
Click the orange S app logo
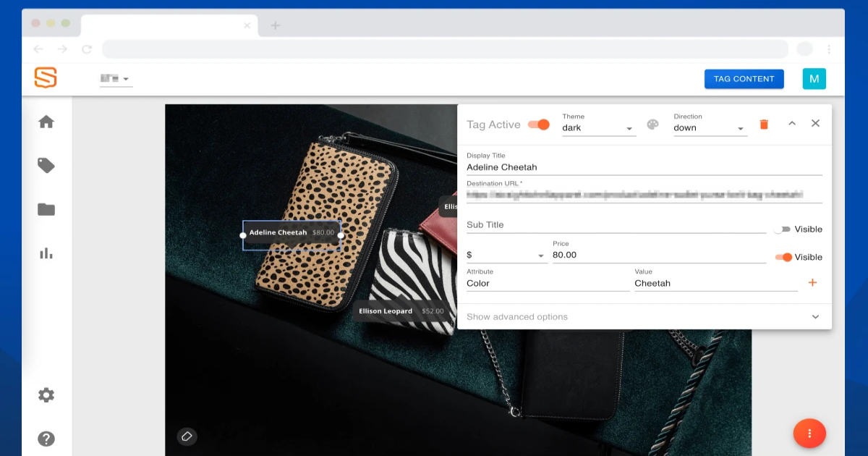tap(46, 77)
